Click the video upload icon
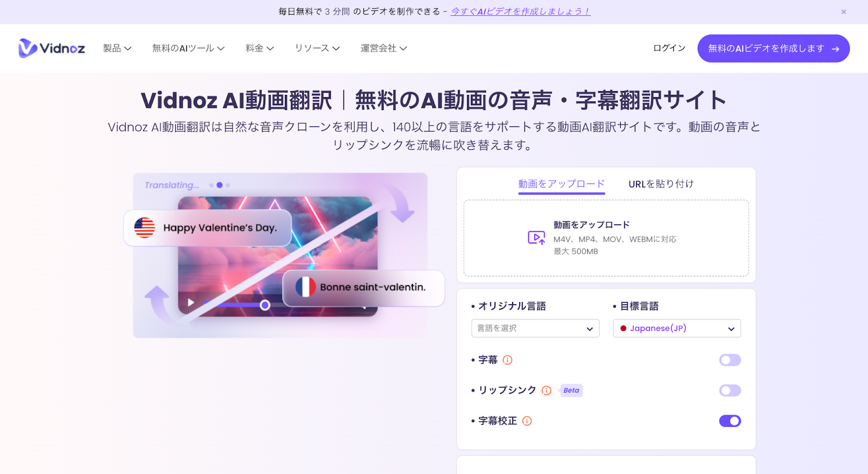Viewport: 868px width, 474px height. point(537,238)
